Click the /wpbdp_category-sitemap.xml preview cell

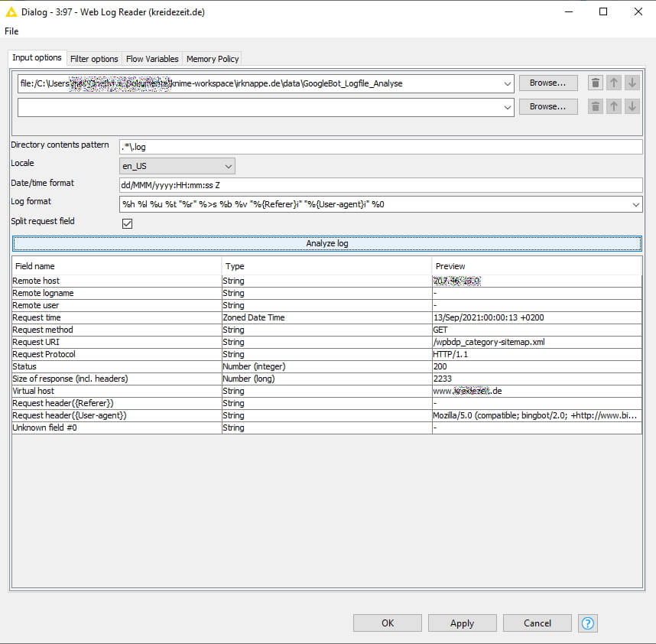click(537, 342)
